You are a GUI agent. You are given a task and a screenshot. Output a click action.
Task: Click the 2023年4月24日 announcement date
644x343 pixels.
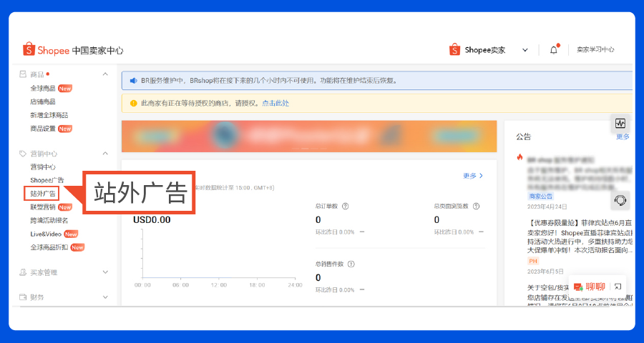pos(547,207)
